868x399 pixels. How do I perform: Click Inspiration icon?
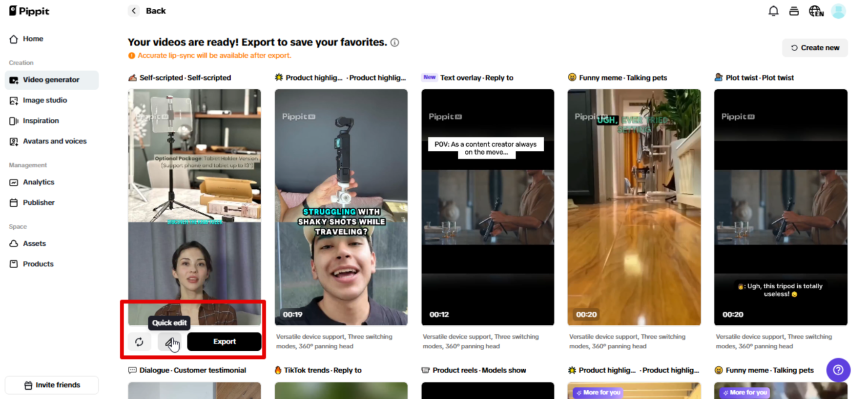(x=14, y=121)
